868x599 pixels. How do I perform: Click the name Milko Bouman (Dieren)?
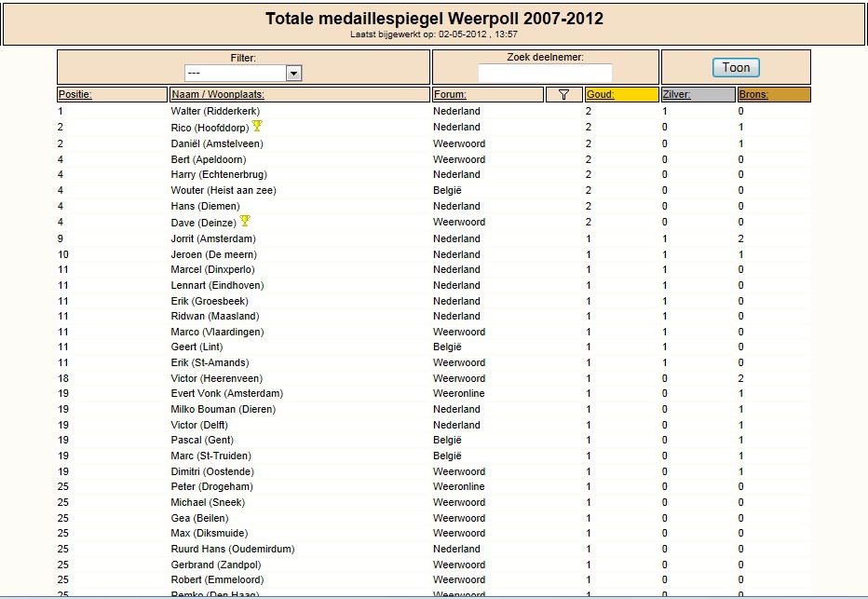pyautogui.click(x=224, y=409)
